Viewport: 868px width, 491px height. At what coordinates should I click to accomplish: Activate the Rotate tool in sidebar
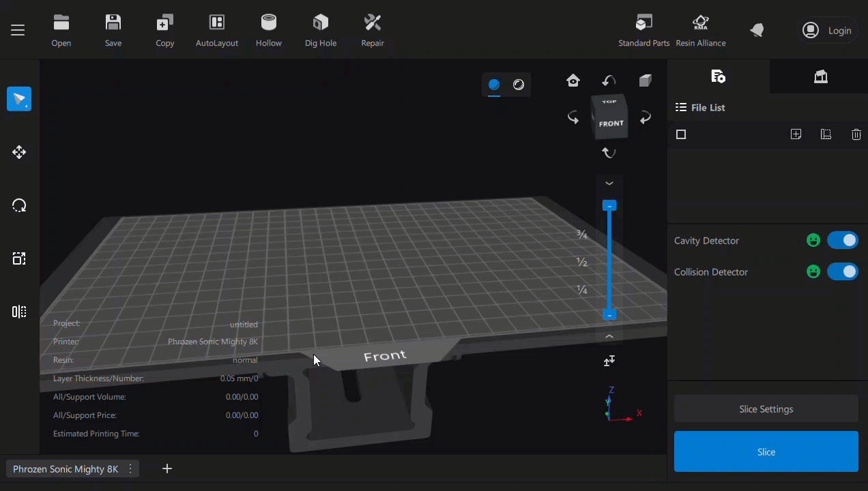[19, 205]
